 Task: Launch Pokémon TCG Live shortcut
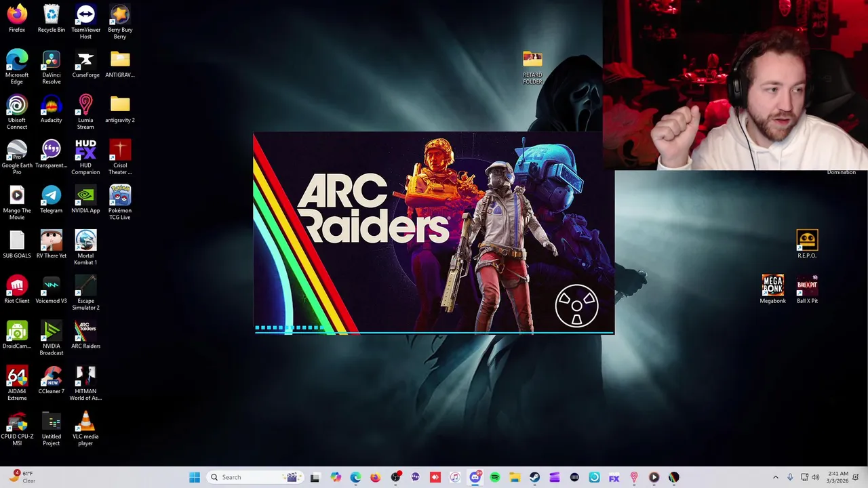(120, 203)
